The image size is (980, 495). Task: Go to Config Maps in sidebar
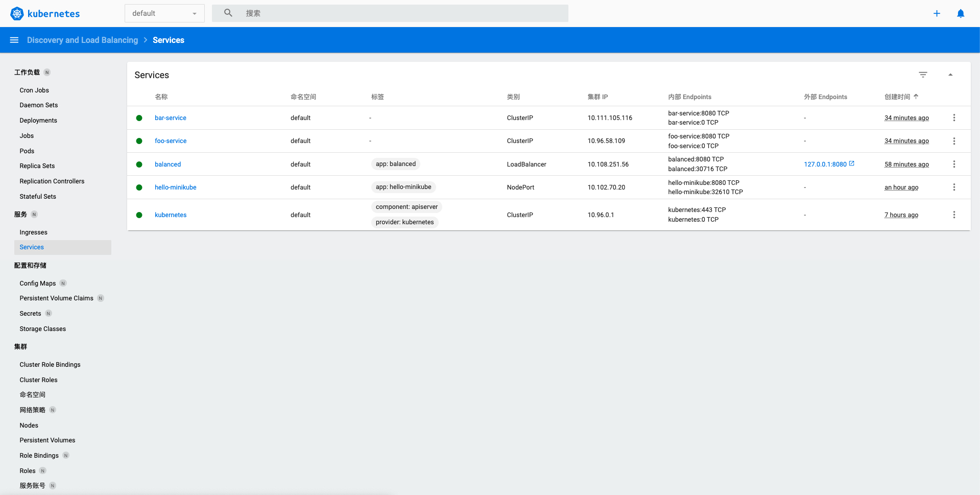[38, 284]
